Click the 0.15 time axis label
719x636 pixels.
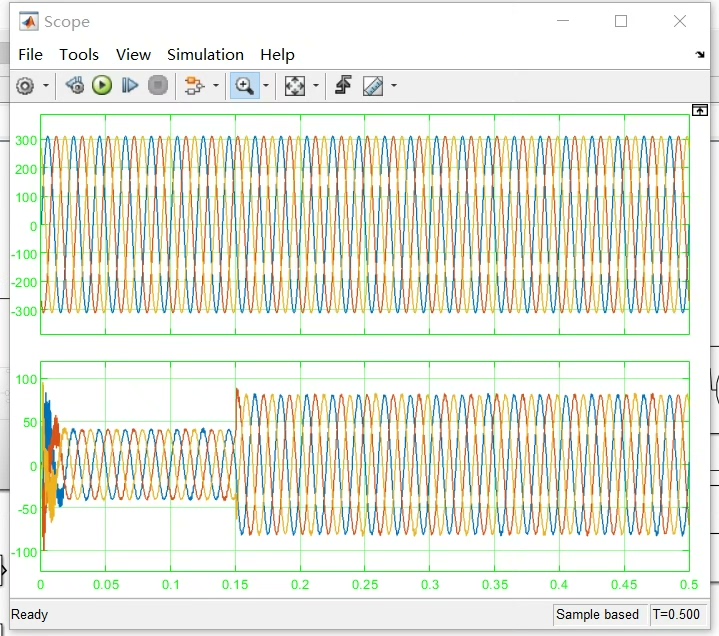click(235, 585)
